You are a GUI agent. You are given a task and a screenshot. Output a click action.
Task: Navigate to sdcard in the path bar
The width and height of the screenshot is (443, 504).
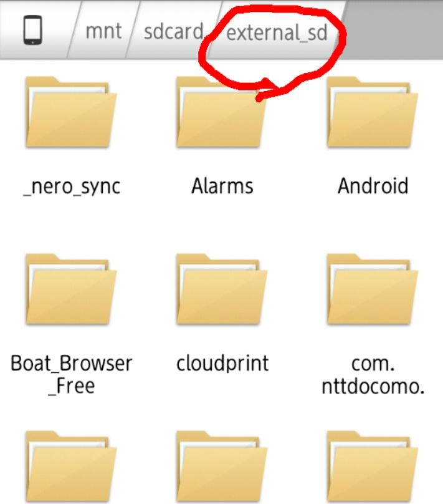point(174,31)
